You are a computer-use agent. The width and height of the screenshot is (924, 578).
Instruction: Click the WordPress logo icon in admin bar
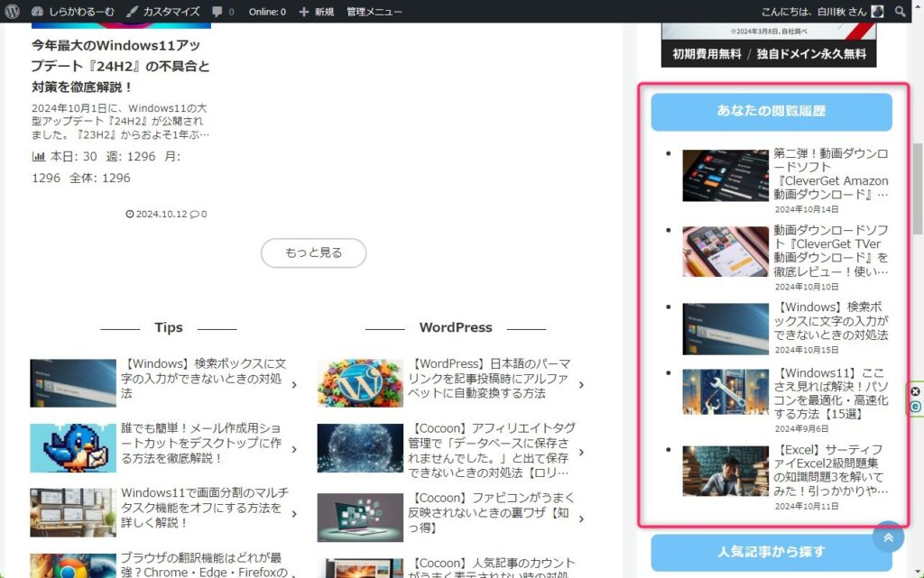point(13,12)
